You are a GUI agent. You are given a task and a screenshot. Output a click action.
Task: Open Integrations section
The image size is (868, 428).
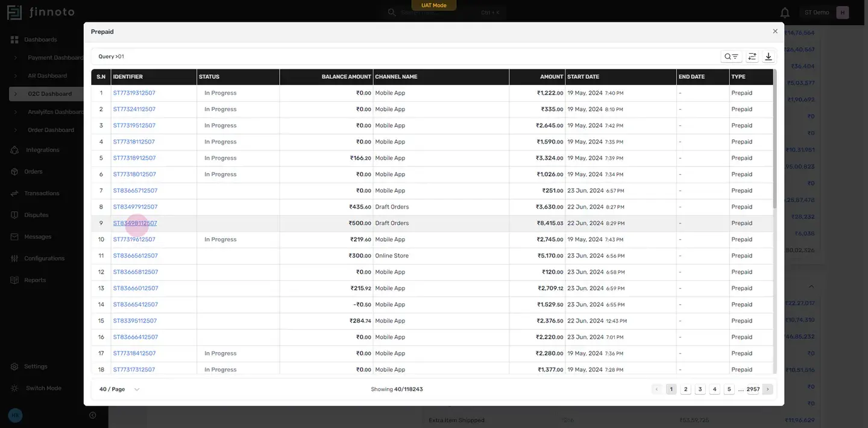pyautogui.click(x=42, y=150)
